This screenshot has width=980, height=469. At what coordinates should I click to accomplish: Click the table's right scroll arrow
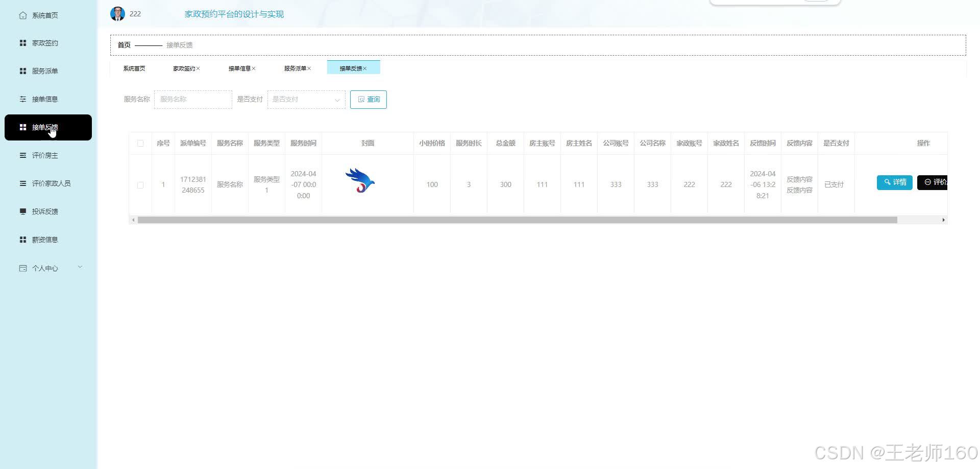point(943,220)
